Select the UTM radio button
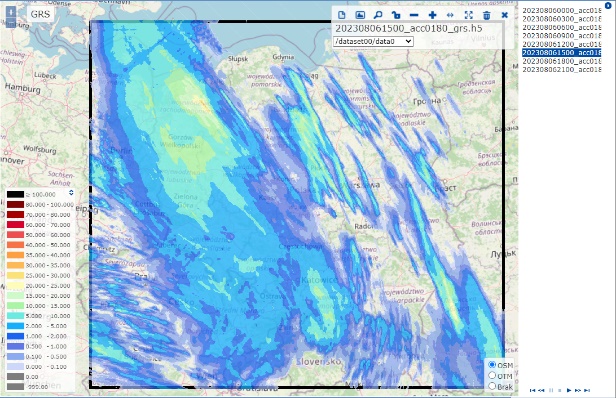The image size is (616, 398). click(x=492, y=376)
